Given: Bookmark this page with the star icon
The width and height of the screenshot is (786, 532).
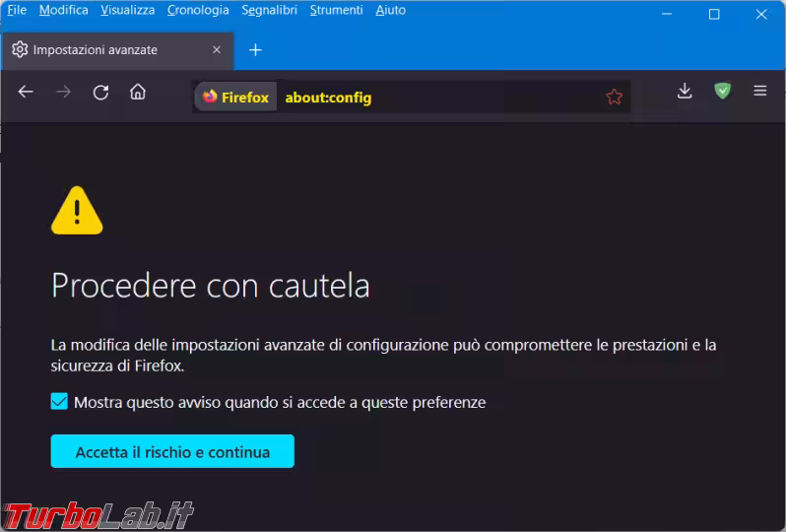Looking at the screenshot, I should point(614,97).
